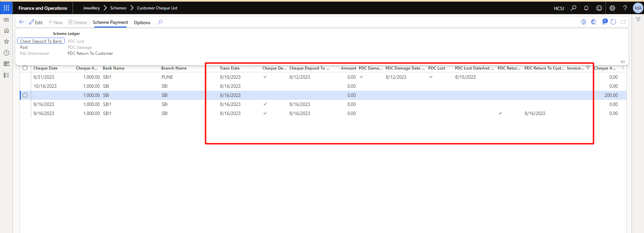
Task: Open Branch Name column header menu
Action: click(174, 68)
